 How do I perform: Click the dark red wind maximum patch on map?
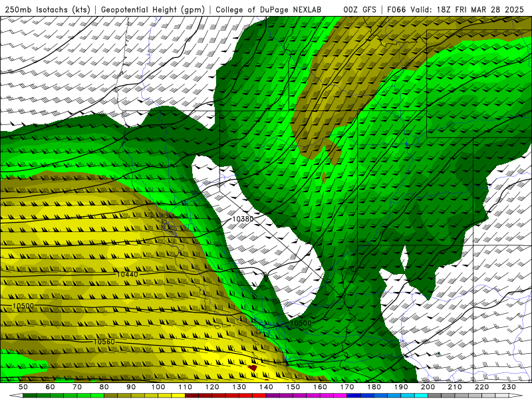click(x=253, y=368)
